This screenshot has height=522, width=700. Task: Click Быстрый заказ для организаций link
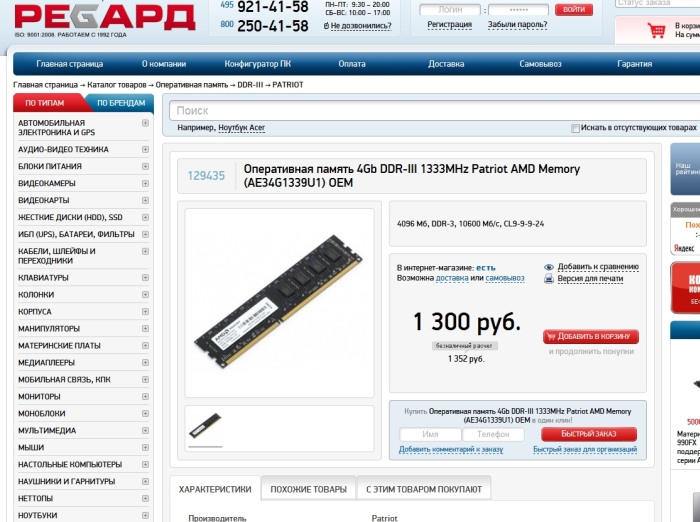[x=585, y=449]
